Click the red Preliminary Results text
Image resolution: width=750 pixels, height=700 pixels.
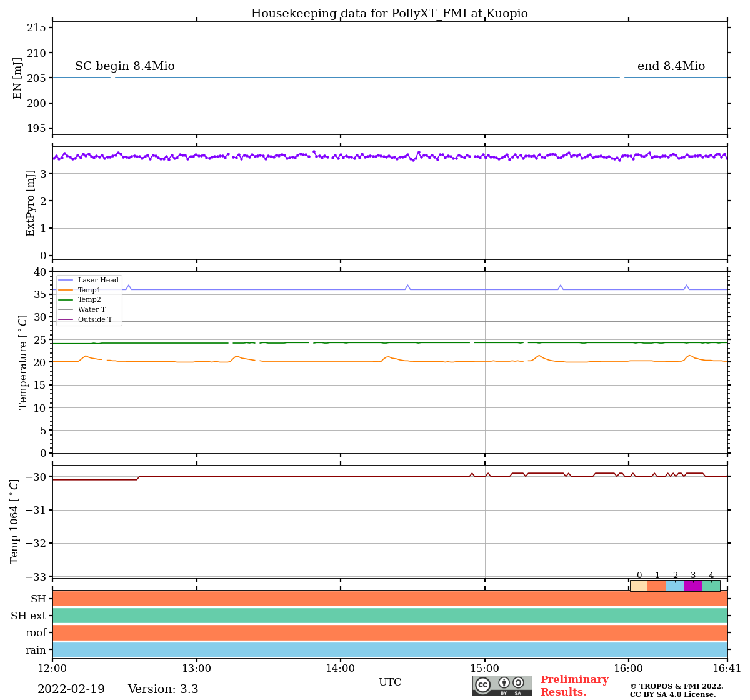pyautogui.click(x=574, y=686)
